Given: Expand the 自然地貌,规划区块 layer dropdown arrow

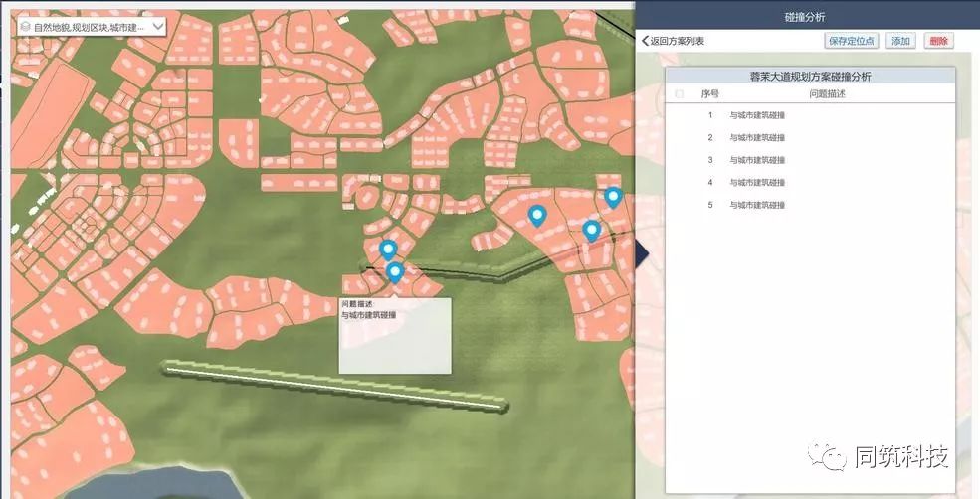Looking at the screenshot, I should pos(156,27).
